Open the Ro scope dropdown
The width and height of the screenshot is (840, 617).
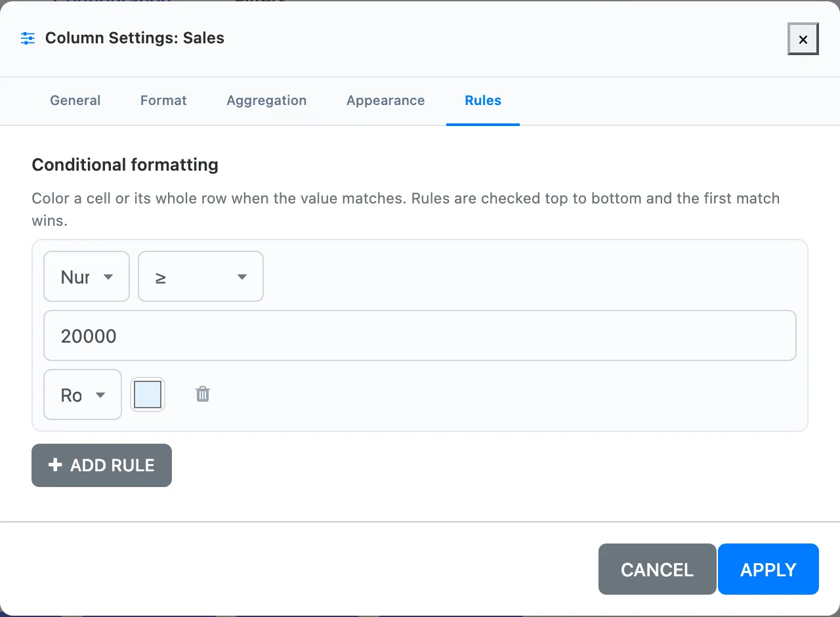coord(83,394)
